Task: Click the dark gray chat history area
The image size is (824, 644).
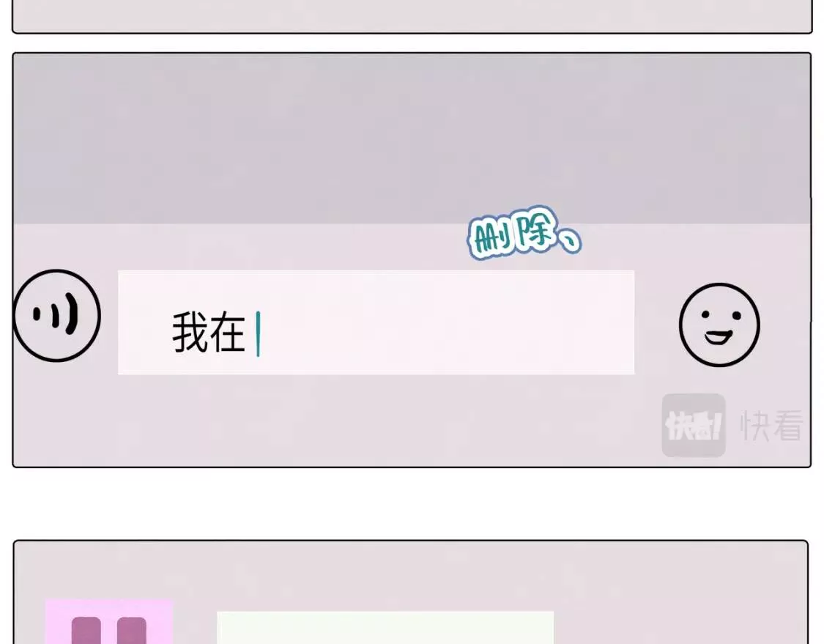Action: click(412, 138)
